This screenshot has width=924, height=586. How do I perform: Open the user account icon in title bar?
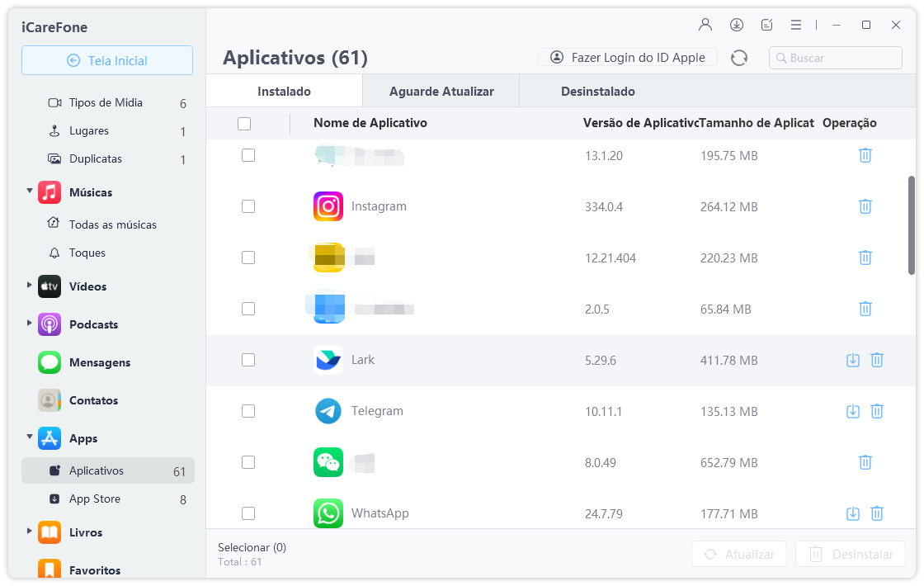click(705, 25)
